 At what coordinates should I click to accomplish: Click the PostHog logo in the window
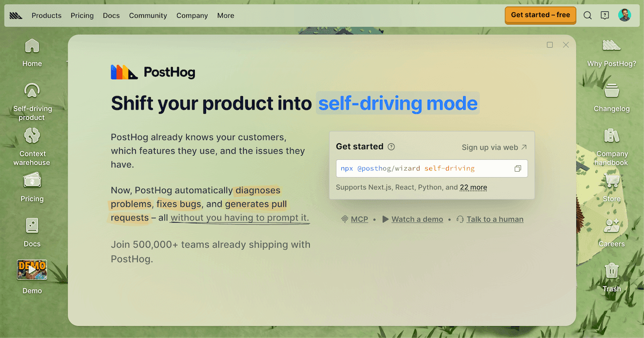[153, 72]
